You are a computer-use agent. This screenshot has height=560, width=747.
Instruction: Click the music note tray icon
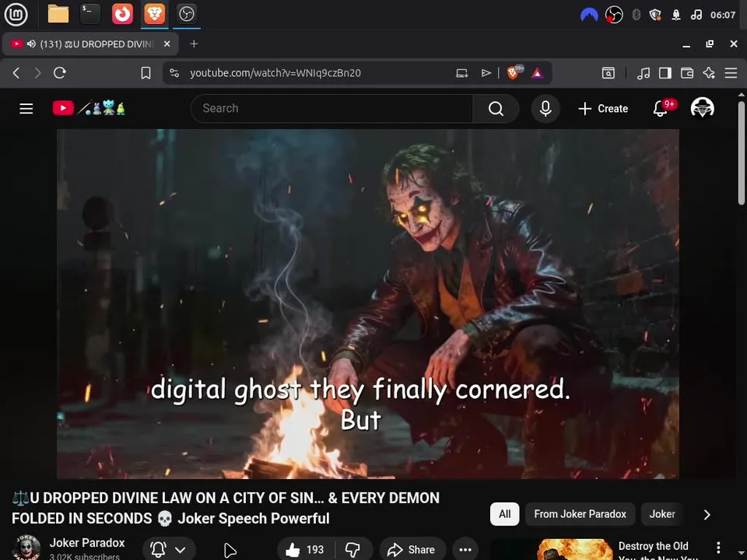696,16
